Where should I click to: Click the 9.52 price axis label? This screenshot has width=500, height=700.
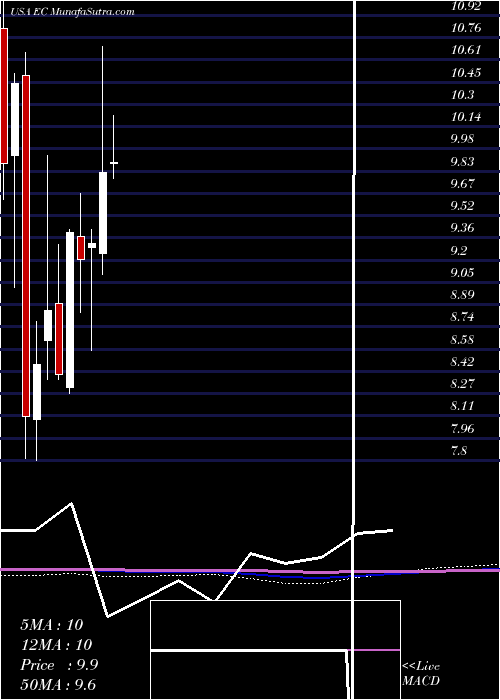click(462, 206)
